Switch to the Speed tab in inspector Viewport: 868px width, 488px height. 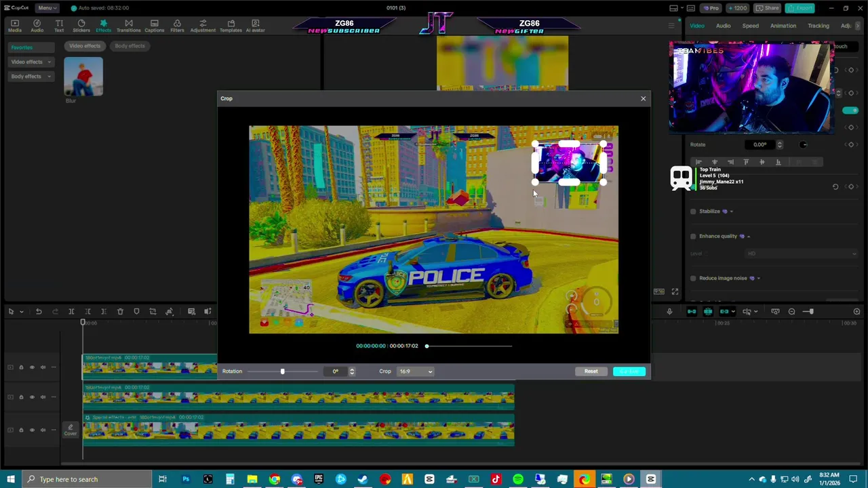click(x=750, y=26)
